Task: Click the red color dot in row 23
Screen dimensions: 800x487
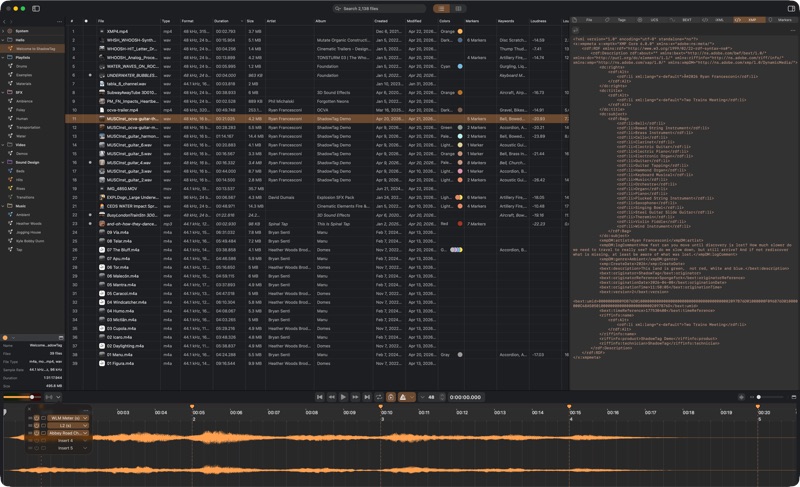Action: [460, 223]
